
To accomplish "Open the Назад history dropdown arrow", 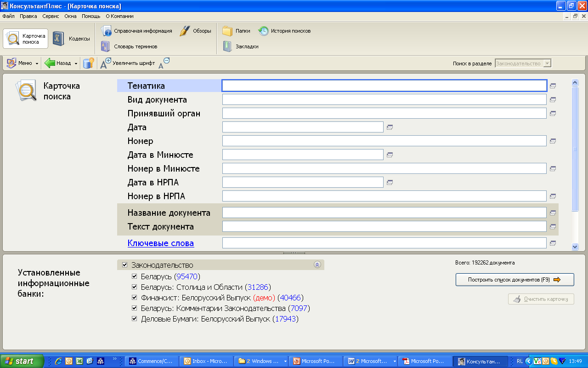I will [76, 63].
